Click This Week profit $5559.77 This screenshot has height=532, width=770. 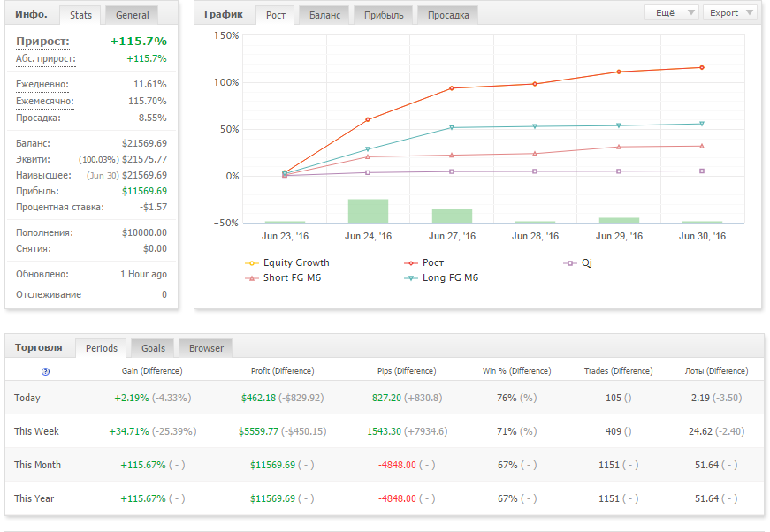click(x=258, y=431)
